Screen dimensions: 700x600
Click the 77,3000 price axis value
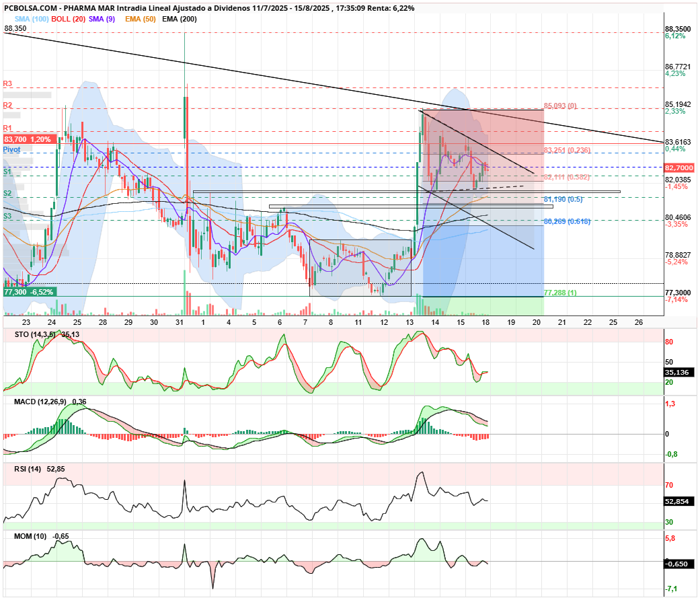(678, 293)
